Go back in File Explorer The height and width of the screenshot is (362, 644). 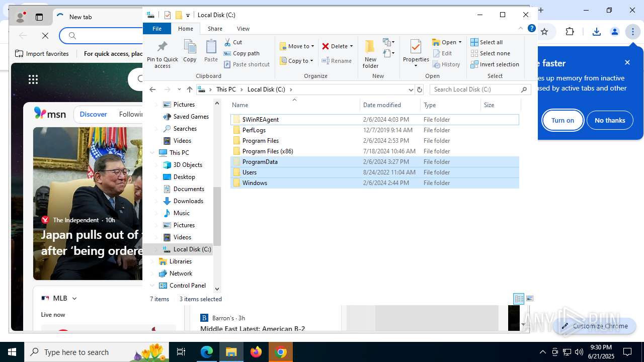pyautogui.click(x=152, y=89)
